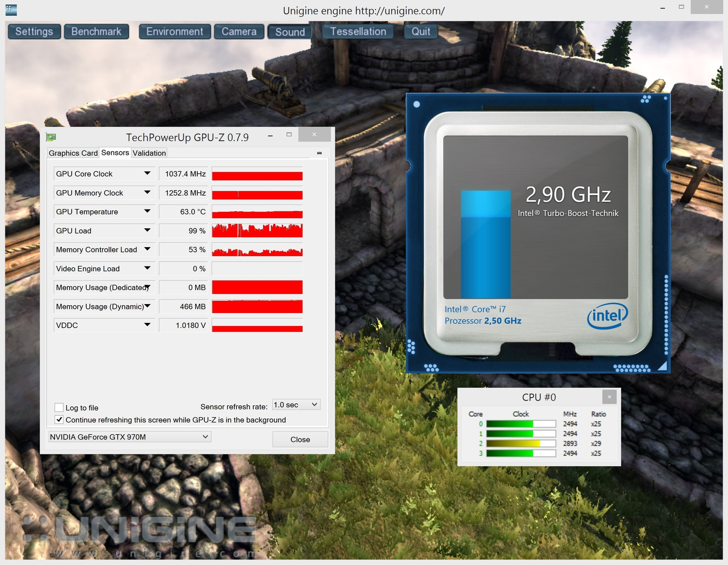
Task: Start the Benchmark in Unigine
Action: [96, 32]
